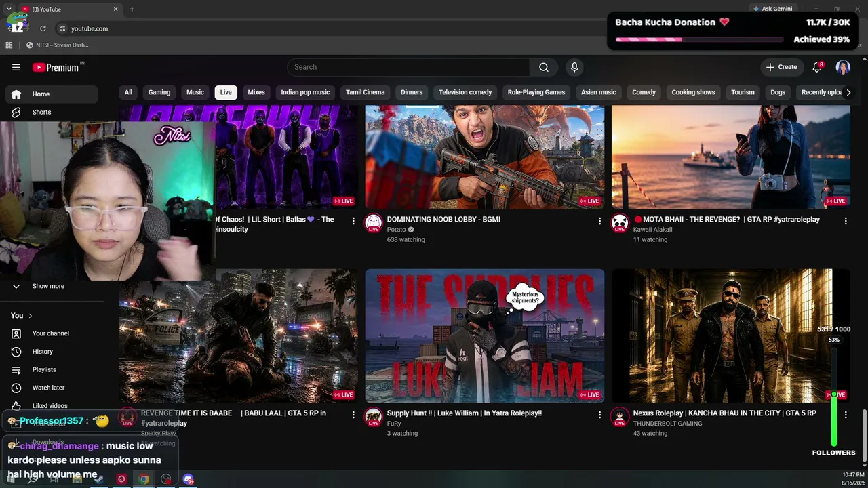This screenshot has width=868, height=488.
Task: Select the Tamil Cinema chip
Action: coord(365,92)
